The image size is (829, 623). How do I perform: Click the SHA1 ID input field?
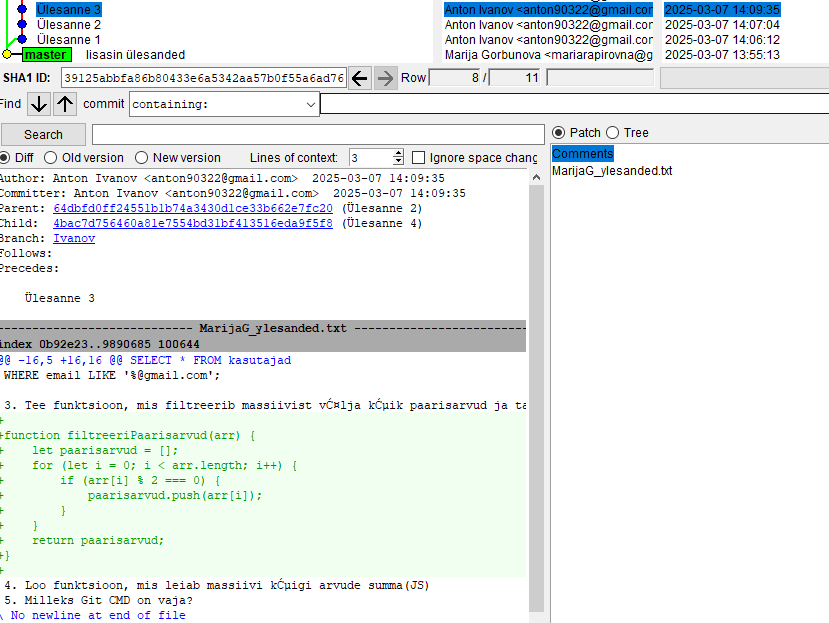tap(203, 78)
